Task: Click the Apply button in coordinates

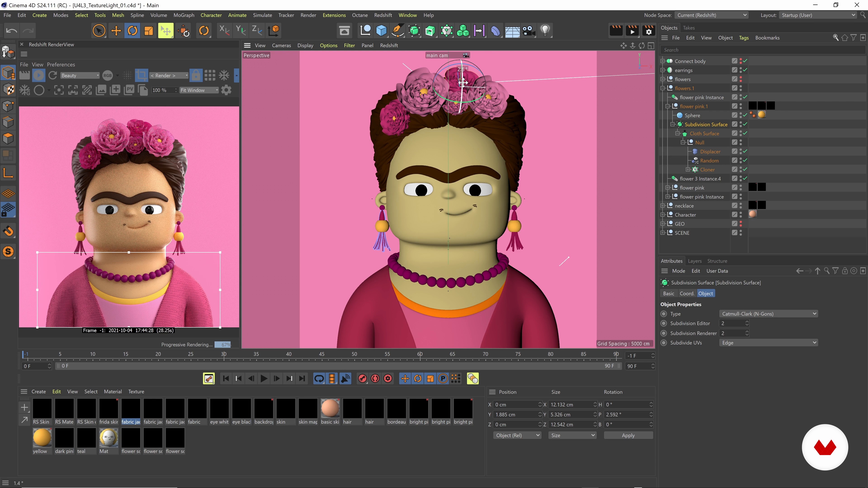Action: pyautogui.click(x=628, y=435)
